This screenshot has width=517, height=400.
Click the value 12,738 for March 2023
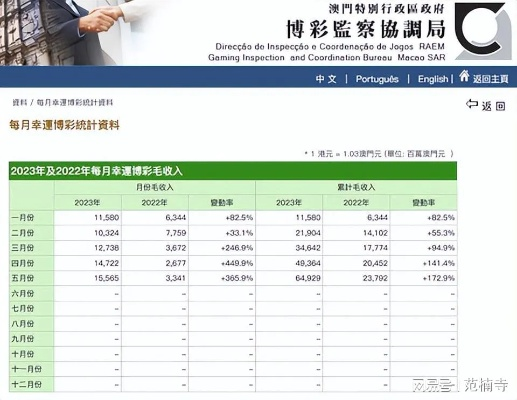pyautogui.click(x=106, y=248)
